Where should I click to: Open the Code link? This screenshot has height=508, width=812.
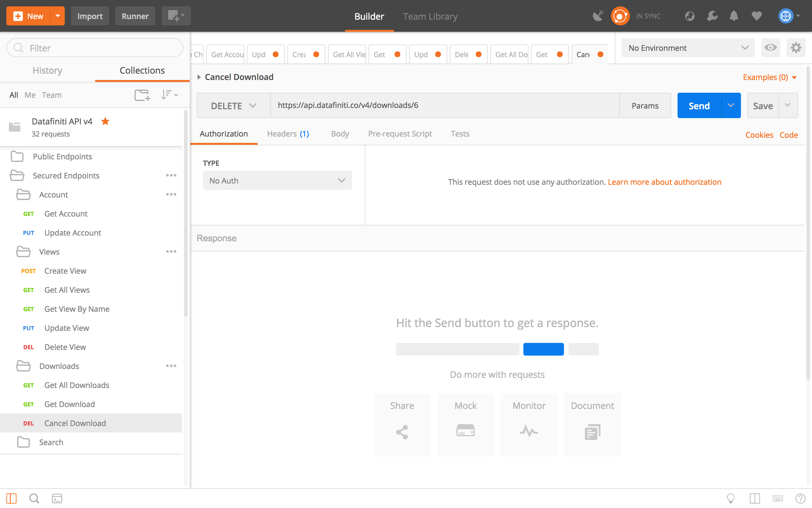(789, 135)
